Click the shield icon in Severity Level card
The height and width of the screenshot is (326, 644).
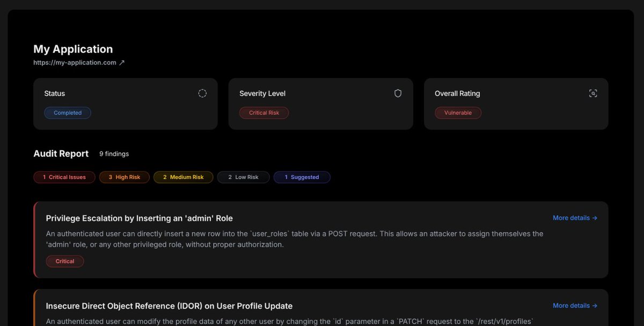point(398,93)
